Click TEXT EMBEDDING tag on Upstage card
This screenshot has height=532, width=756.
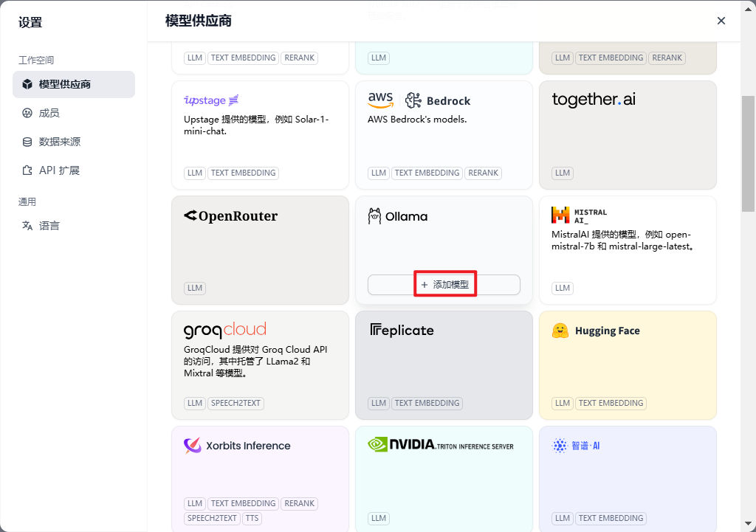(243, 173)
